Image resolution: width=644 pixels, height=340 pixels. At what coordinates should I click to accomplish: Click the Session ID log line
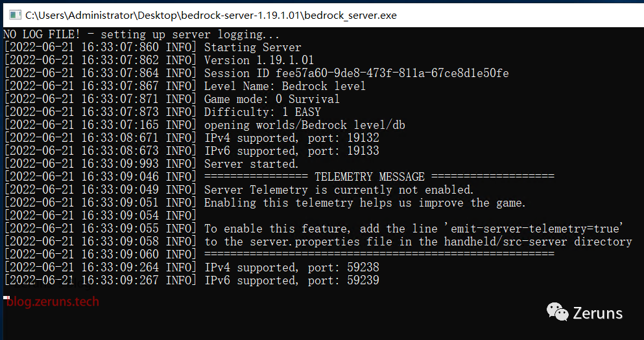[256, 73]
